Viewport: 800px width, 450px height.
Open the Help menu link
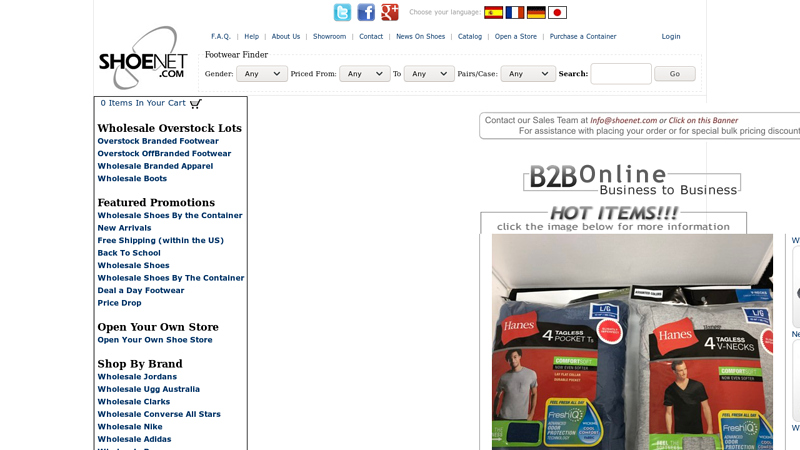(x=252, y=36)
